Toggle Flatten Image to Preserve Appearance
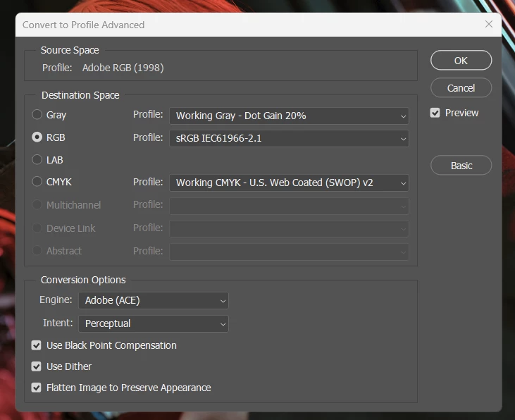515x420 pixels. [x=36, y=388]
